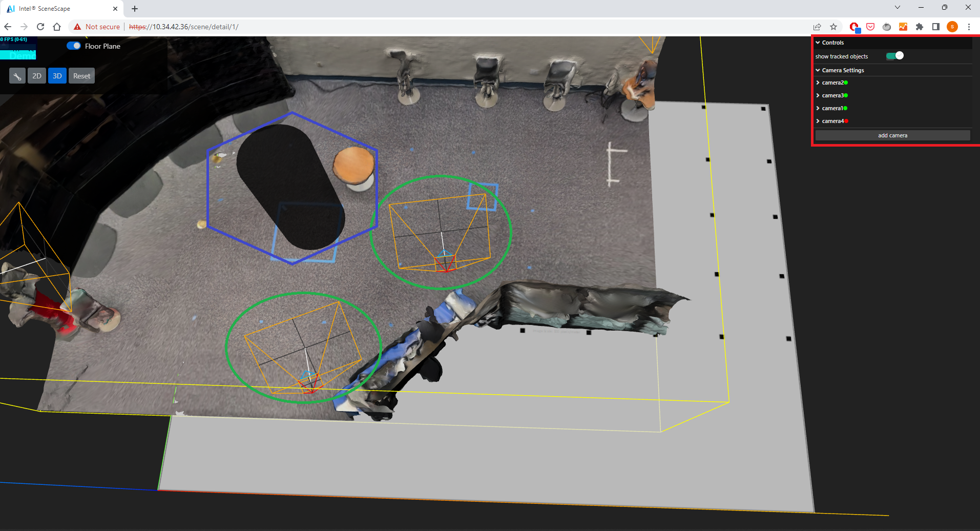The height and width of the screenshot is (531, 980).
Task: Collapse the Controls section
Action: pyautogui.click(x=818, y=43)
